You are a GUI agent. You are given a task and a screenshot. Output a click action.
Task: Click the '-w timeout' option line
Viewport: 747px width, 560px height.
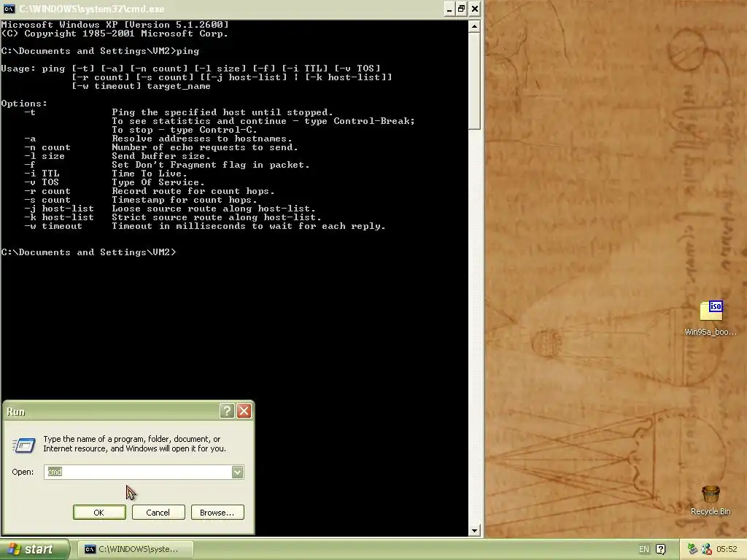pyautogui.click(x=205, y=226)
